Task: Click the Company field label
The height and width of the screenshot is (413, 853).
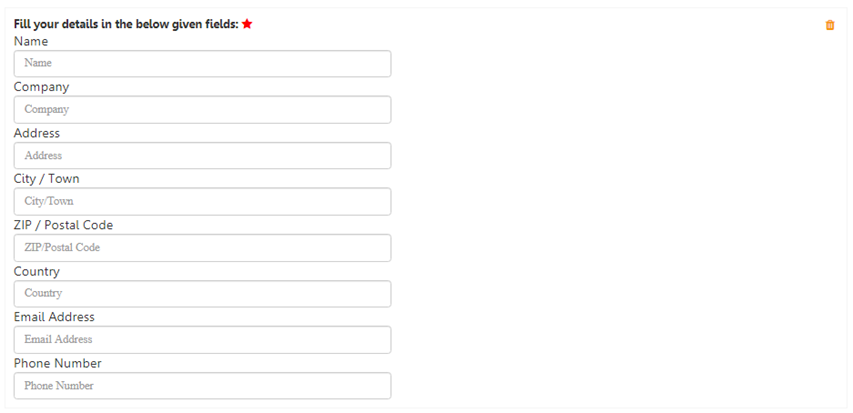Action: click(x=41, y=87)
